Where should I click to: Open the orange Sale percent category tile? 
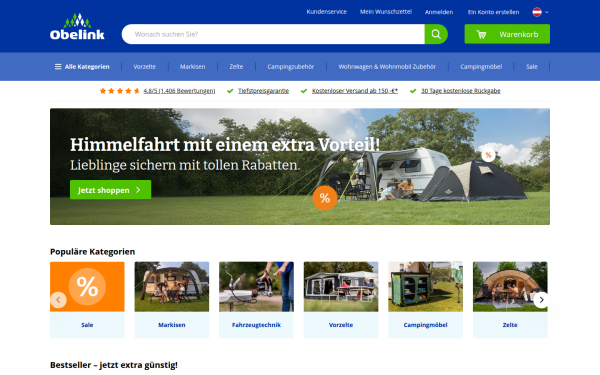87,287
